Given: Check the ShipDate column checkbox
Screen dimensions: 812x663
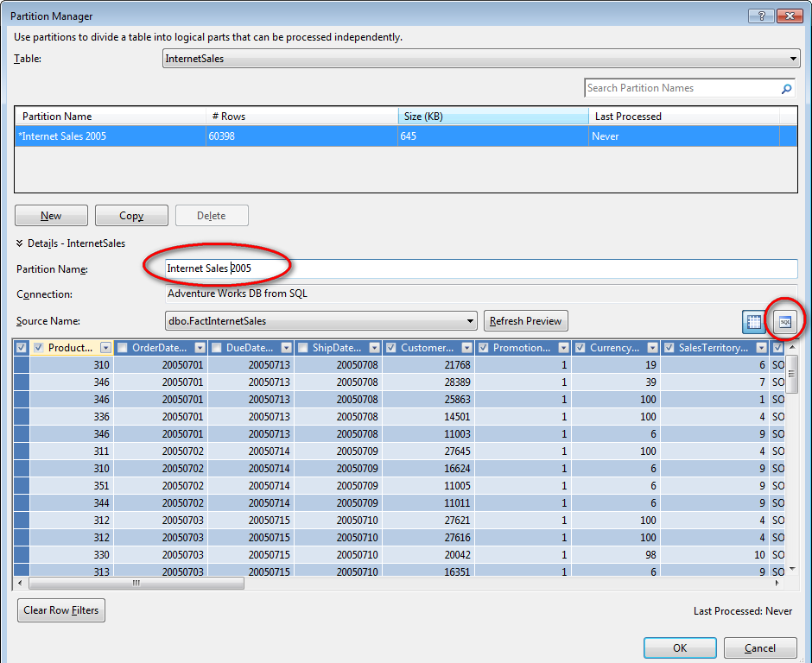Looking at the screenshot, I should point(303,348).
